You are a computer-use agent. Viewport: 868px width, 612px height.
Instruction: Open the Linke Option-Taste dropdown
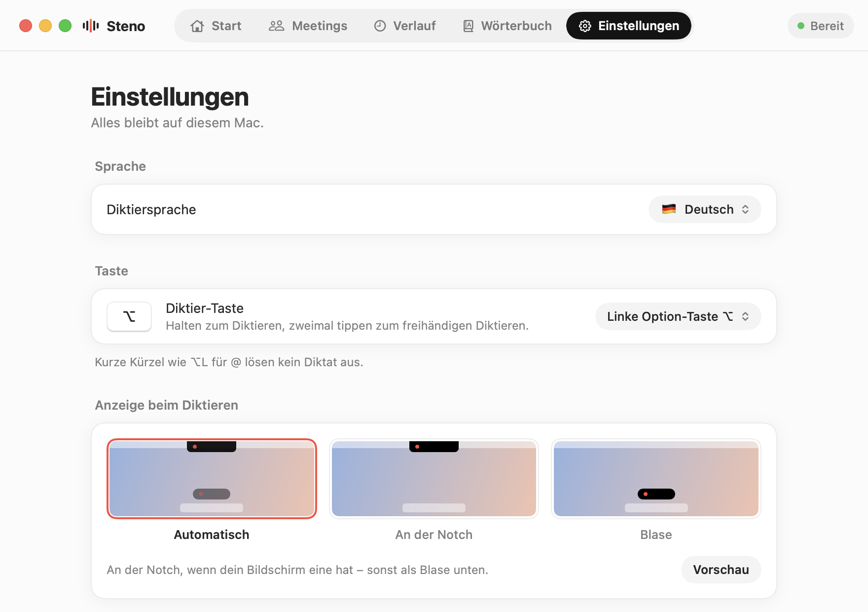pos(678,316)
